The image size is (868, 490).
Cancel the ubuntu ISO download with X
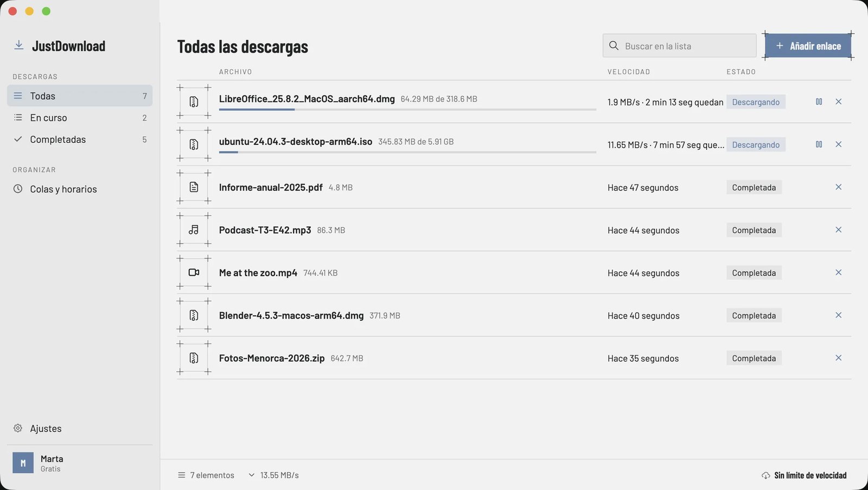pos(838,144)
